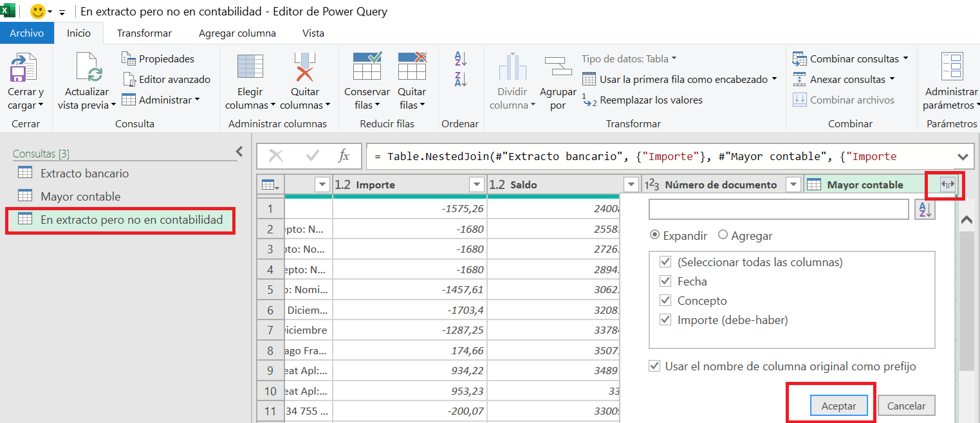Click into the formula bar text
The width and height of the screenshot is (980, 423).
pyautogui.click(x=660, y=156)
